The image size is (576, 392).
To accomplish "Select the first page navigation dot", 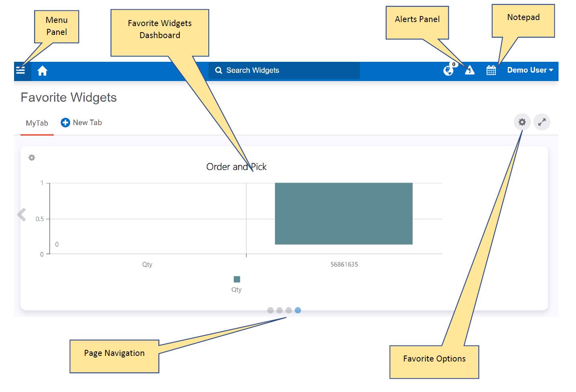I will (x=270, y=310).
